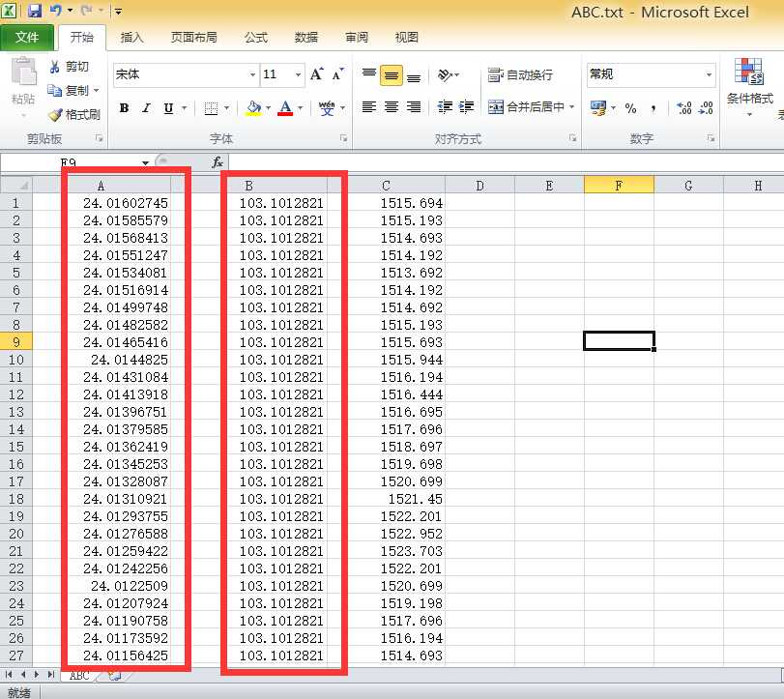The height and width of the screenshot is (699, 784).
Task: Open the 宋体 font name dropdown
Action: click(x=251, y=74)
